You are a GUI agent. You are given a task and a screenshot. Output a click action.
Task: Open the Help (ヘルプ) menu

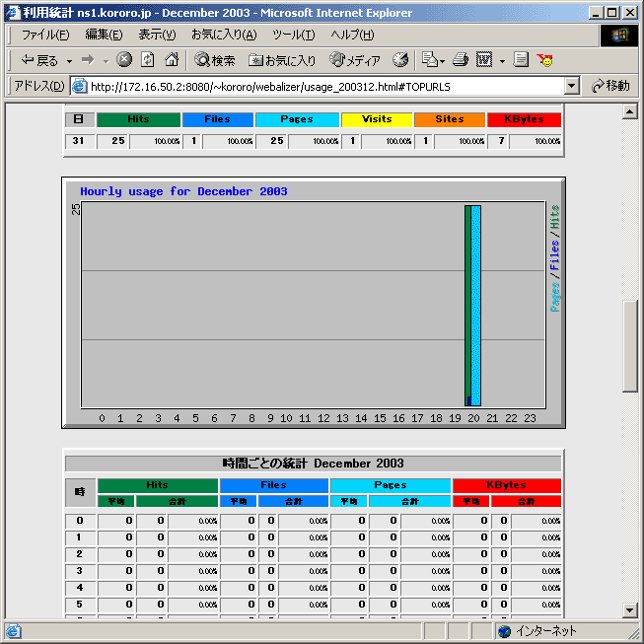click(352, 35)
